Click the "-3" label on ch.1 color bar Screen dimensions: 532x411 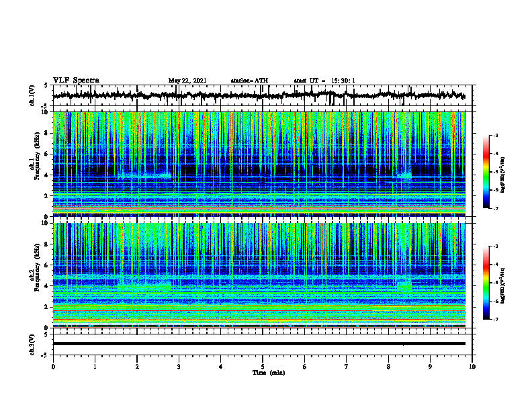point(495,135)
